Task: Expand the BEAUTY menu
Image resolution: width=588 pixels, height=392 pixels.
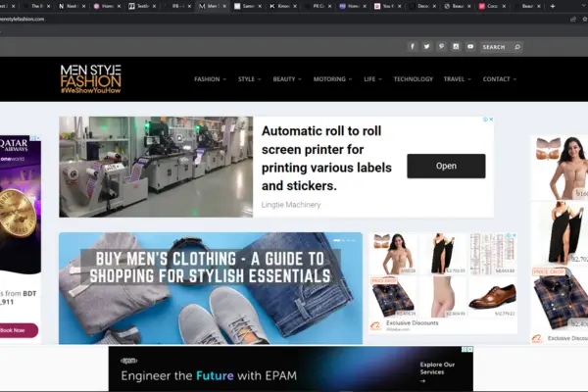Action: pyautogui.click(x=287, y=79)
